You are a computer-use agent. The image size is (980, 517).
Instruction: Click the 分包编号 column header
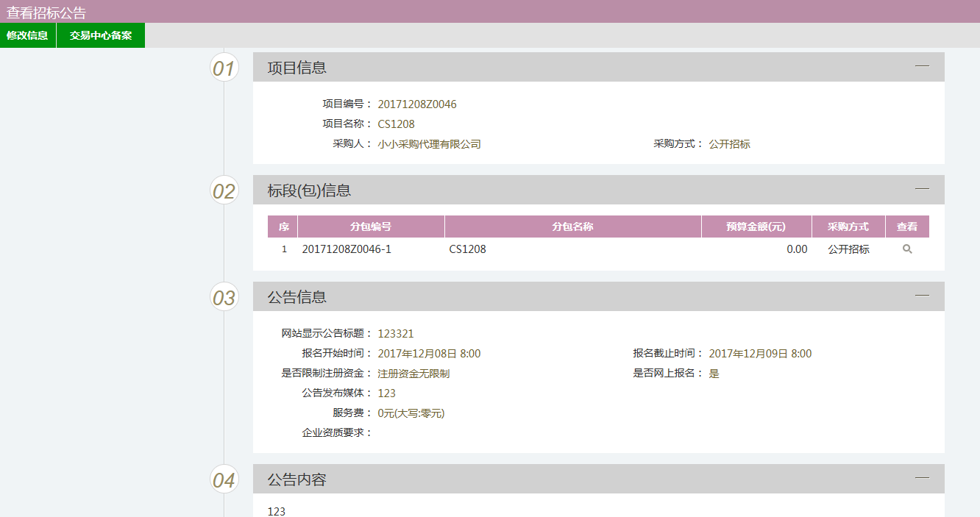(371, 227)
